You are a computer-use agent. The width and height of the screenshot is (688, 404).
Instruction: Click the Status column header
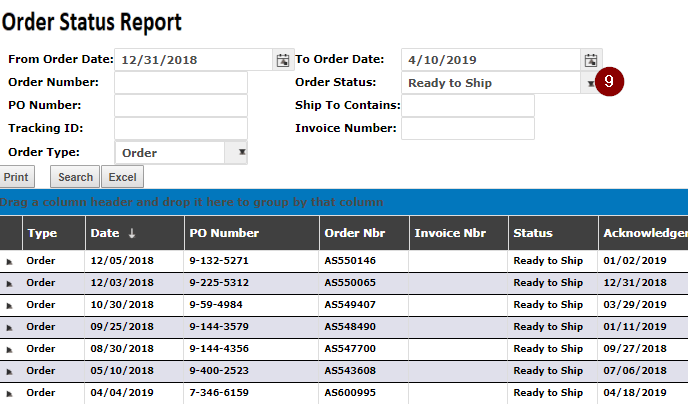[x=533, y=233]
